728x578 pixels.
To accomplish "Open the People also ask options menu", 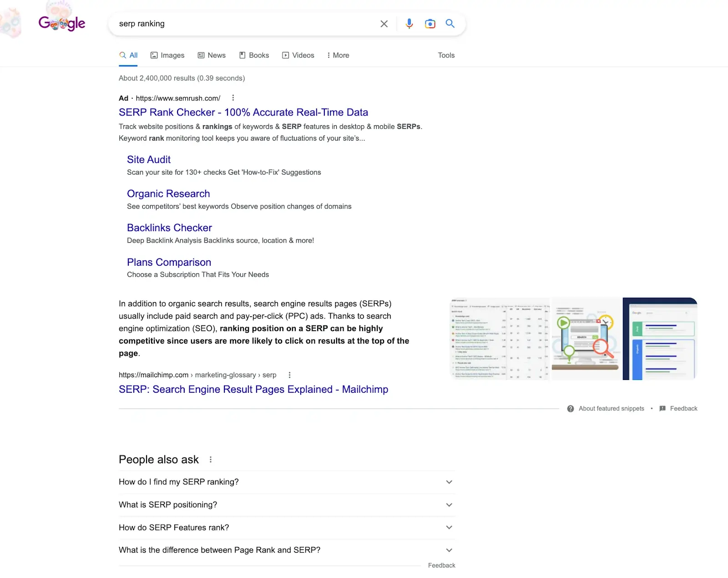I will click(211, 460).
